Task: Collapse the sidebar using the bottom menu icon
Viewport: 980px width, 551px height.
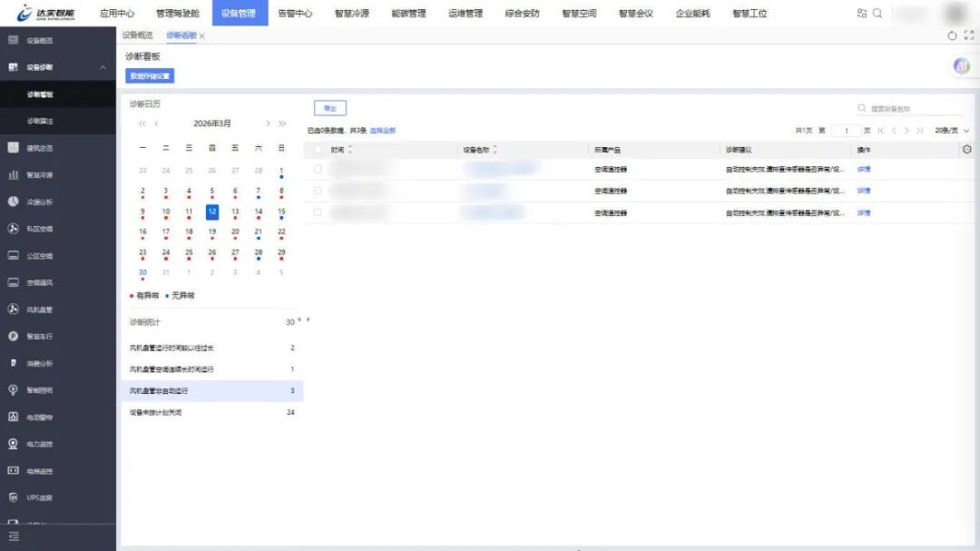Action: point(14,536)
